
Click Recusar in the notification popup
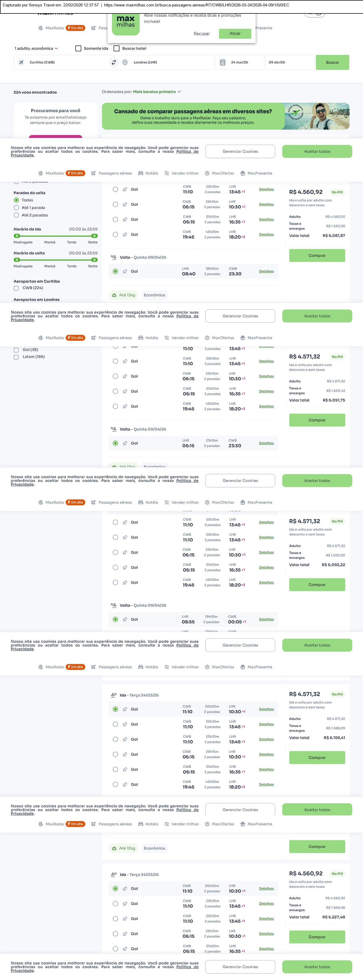(201, 33)
